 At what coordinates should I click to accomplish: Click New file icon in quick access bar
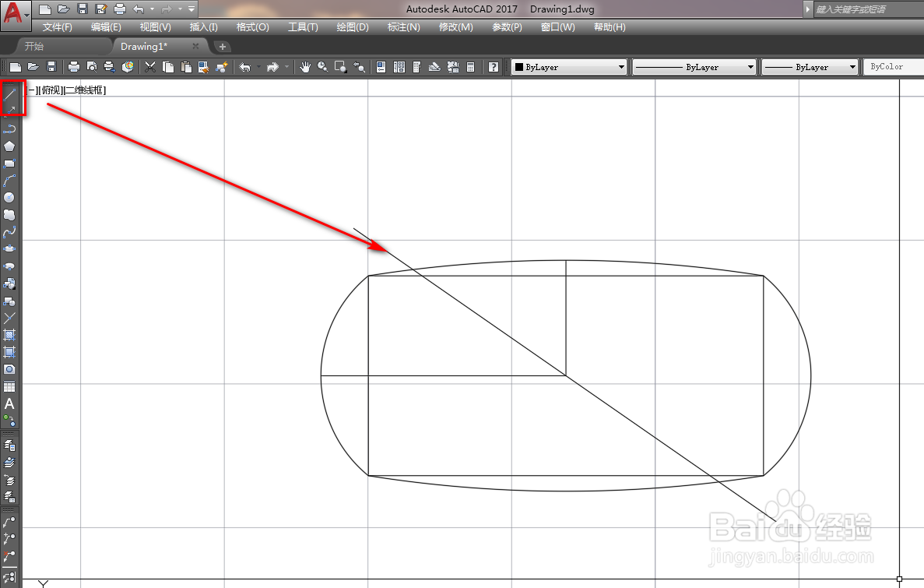[45, 9]
